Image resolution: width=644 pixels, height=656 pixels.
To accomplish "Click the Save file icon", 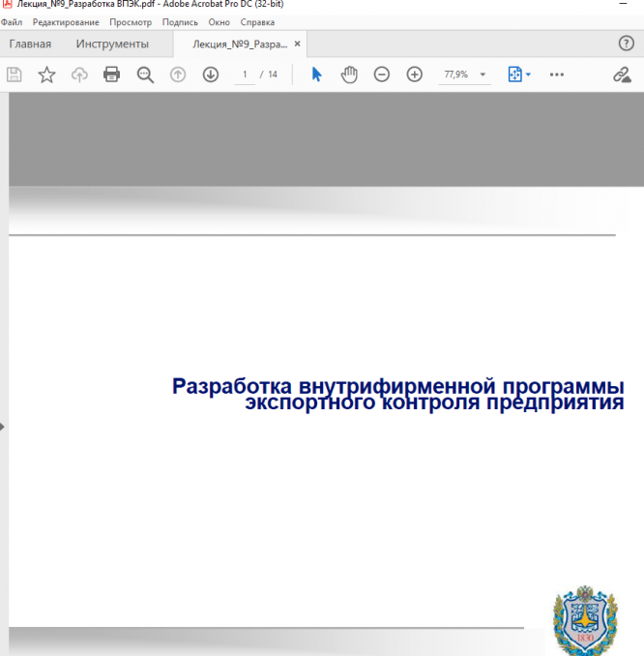I will [14, 75].
